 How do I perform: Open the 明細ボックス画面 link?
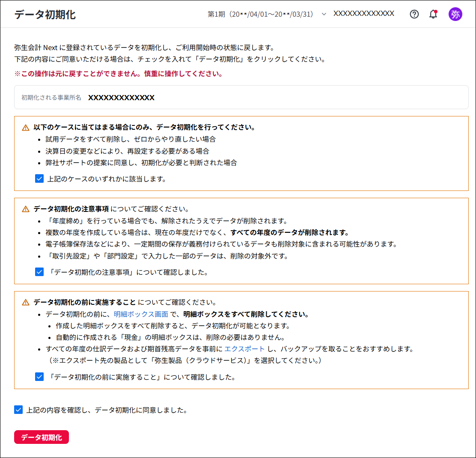[x=141, y=314]
